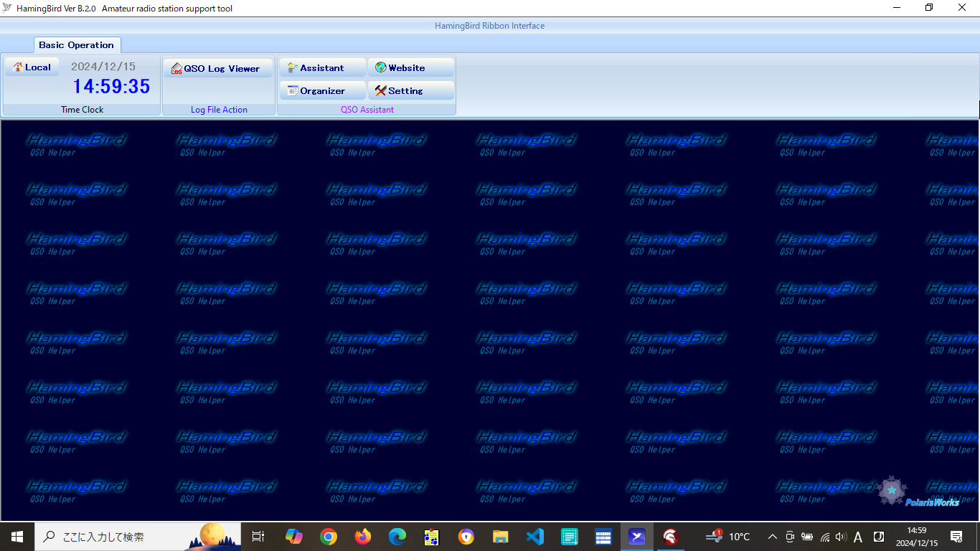Open the Website button in the ribbon
This screenshot has height=551, width=980.
point(411,67)
